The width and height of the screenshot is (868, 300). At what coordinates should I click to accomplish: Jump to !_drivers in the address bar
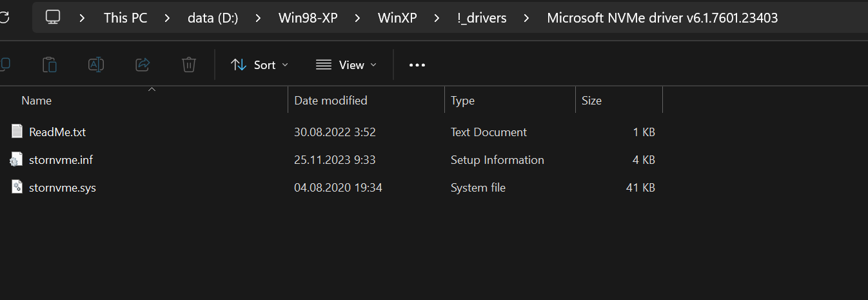tap(481, 18)
